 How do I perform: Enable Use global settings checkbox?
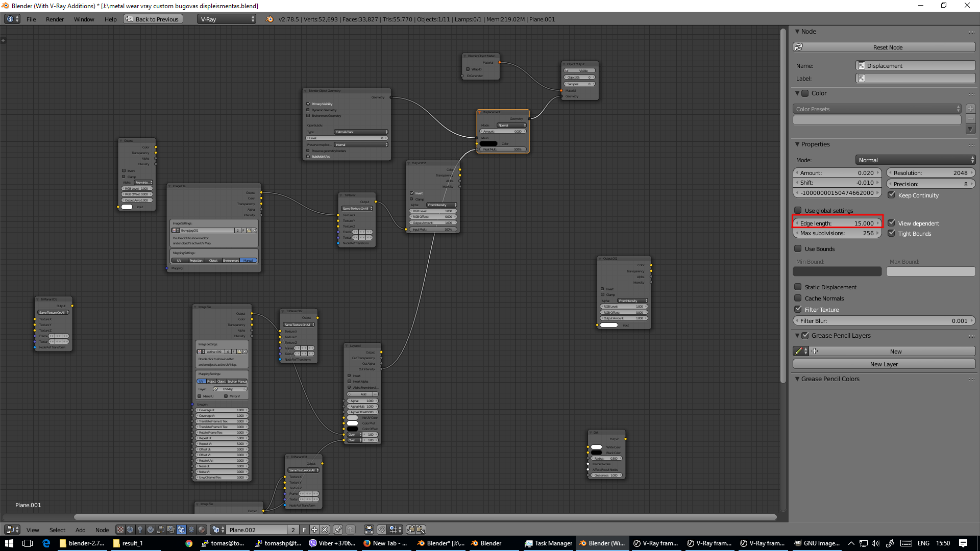[798, 210]
